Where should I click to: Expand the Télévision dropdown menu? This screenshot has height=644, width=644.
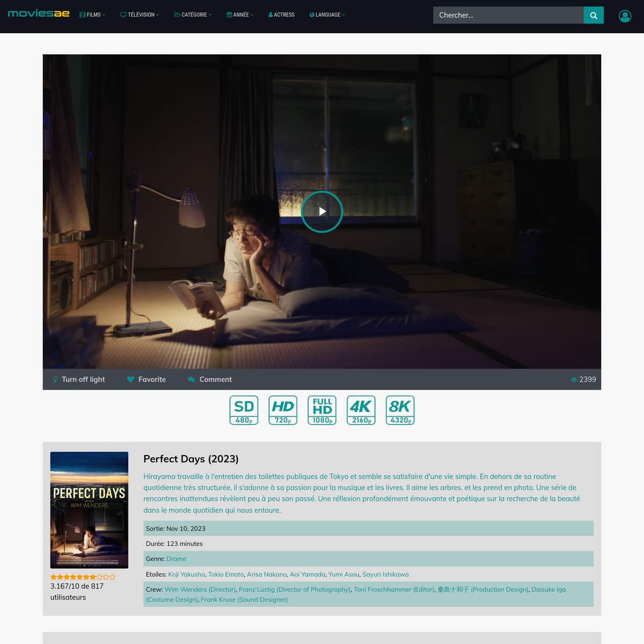(x=140, y=15)
